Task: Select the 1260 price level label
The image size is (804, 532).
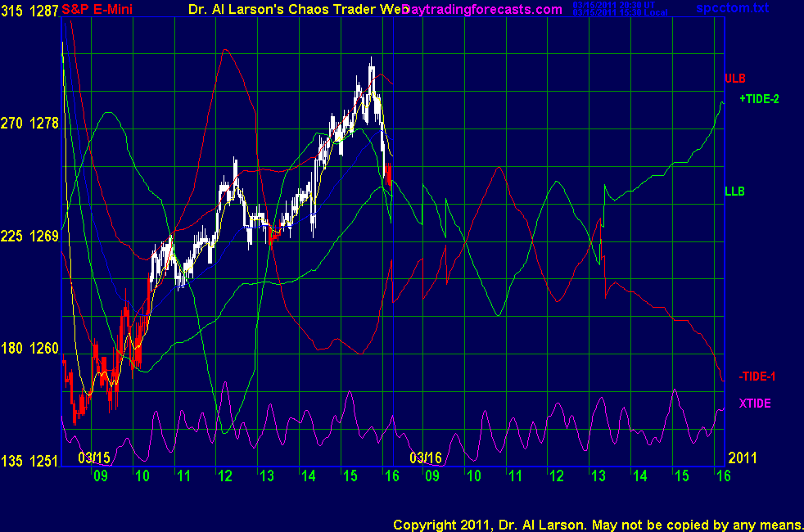Action: (x=44, y=349)
